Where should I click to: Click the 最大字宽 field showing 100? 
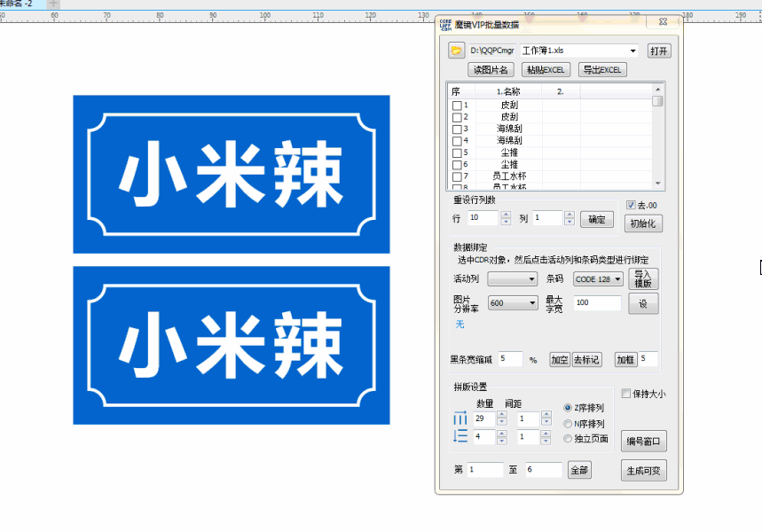pos(597,302)
